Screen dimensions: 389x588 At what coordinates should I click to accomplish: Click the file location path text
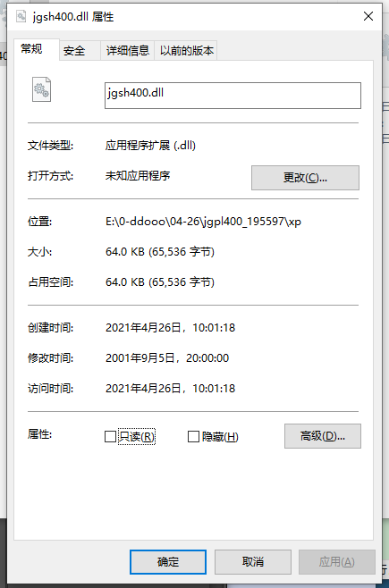click(x=203, y=222)
